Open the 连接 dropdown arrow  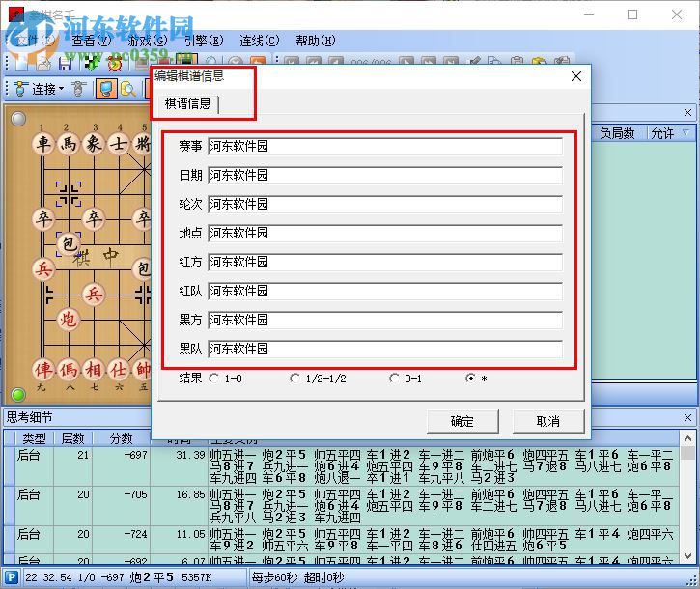pyautogui.click(x=62, y=89)
